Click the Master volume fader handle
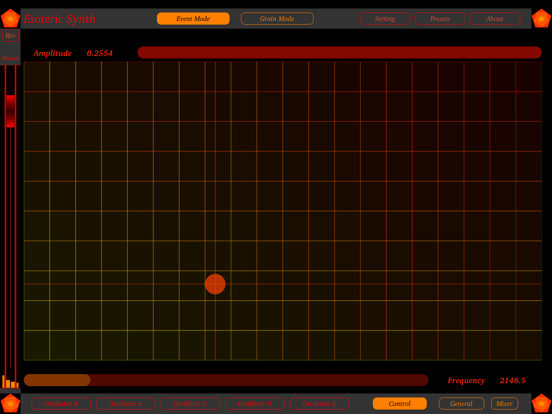This screenshot has width=552, height=414. click(11, 111)
